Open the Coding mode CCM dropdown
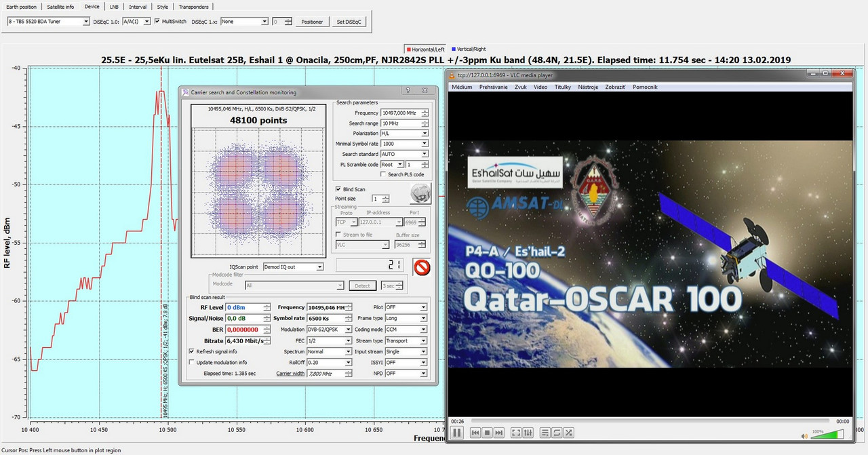Image resolution: width=868 pixels, height=455 pixels. pos(406,330)
